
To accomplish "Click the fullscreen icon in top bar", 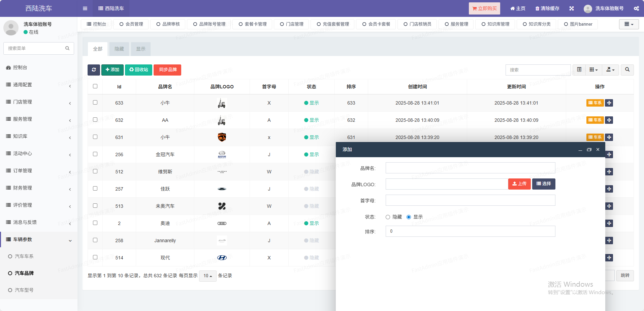I will [572, 8].
